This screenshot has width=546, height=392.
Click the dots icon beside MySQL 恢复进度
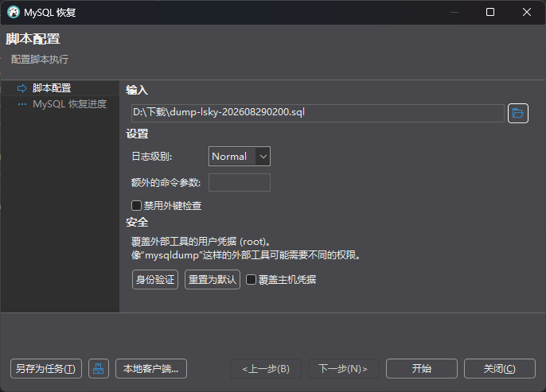tap(22, 104)
